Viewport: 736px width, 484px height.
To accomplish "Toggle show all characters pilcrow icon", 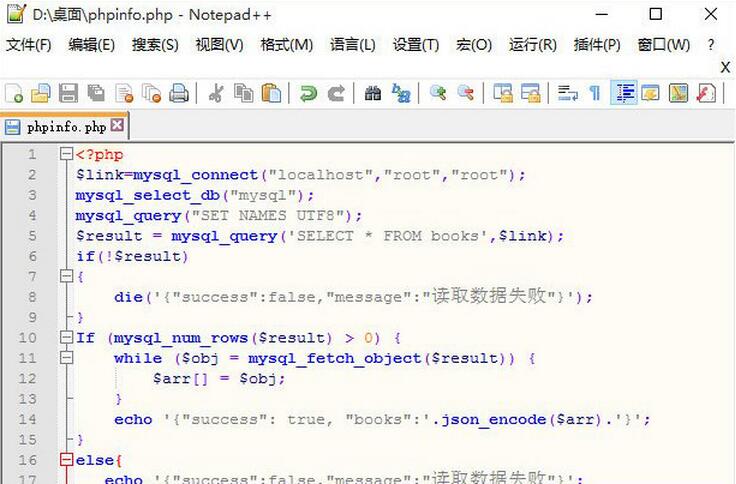I will (x=595, y=93).
